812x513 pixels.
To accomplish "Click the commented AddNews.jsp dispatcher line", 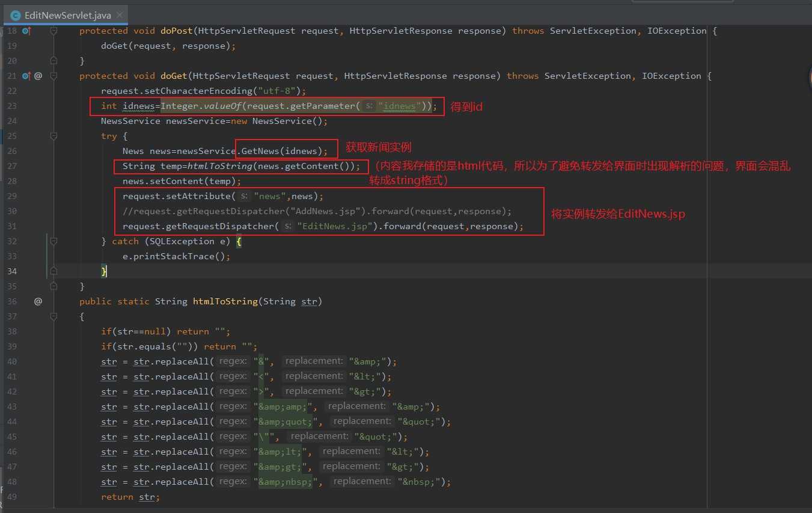I will click(317, 211).
